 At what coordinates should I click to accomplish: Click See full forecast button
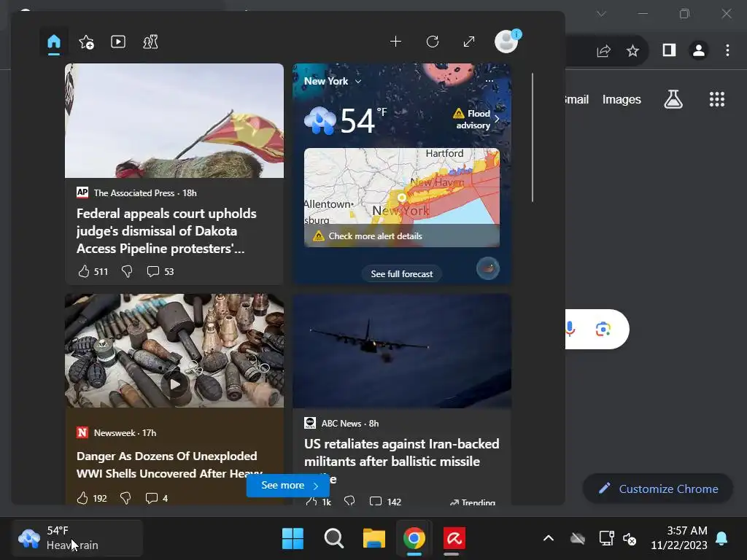(x=402, y=274)
